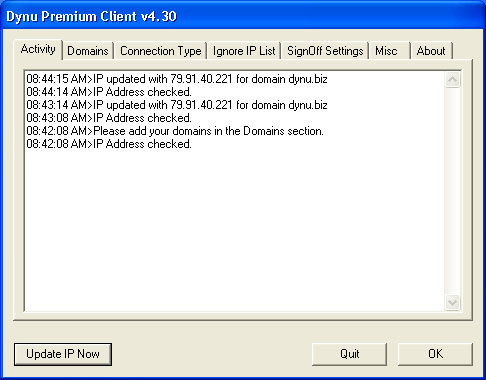Select the 08:44:14 AM IP Address checked line

tap(109, 92)
